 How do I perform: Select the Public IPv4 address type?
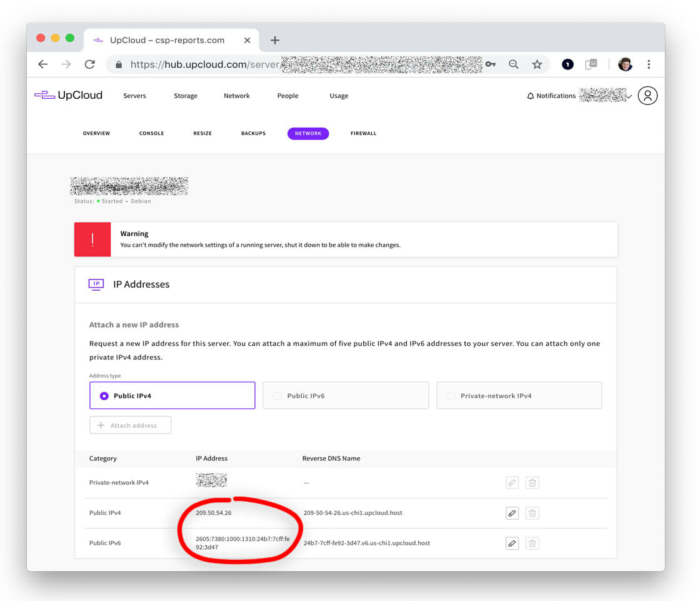click(x=172, y=395)
